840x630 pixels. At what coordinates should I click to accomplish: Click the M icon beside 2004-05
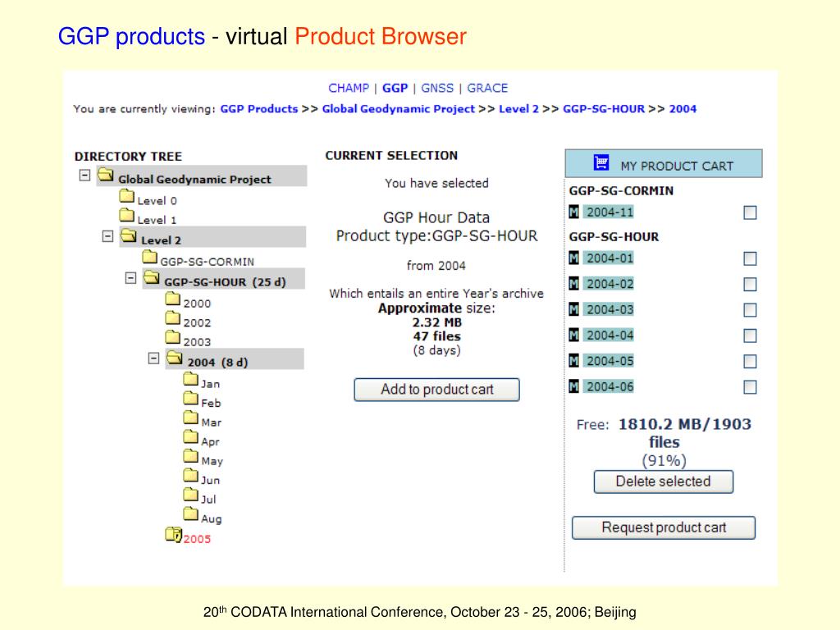(x=573, y=361)
